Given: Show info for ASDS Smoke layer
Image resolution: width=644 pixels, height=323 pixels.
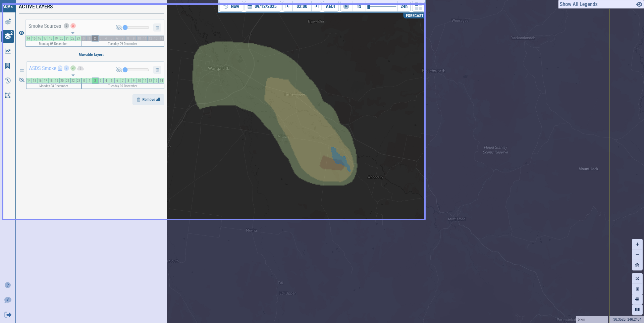Looking at the screenshot, I should pos(66,68).
